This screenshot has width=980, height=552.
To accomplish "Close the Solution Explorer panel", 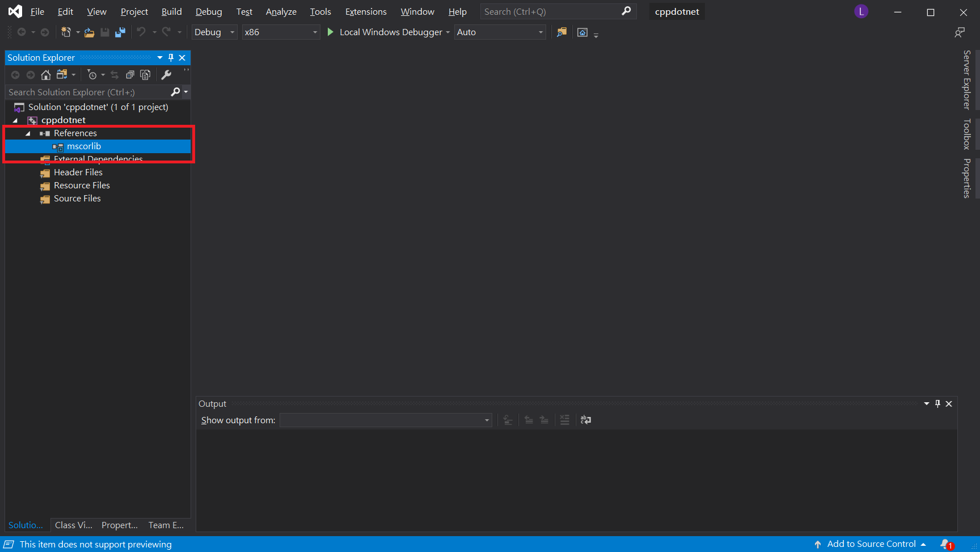I will tap(182, 57).
